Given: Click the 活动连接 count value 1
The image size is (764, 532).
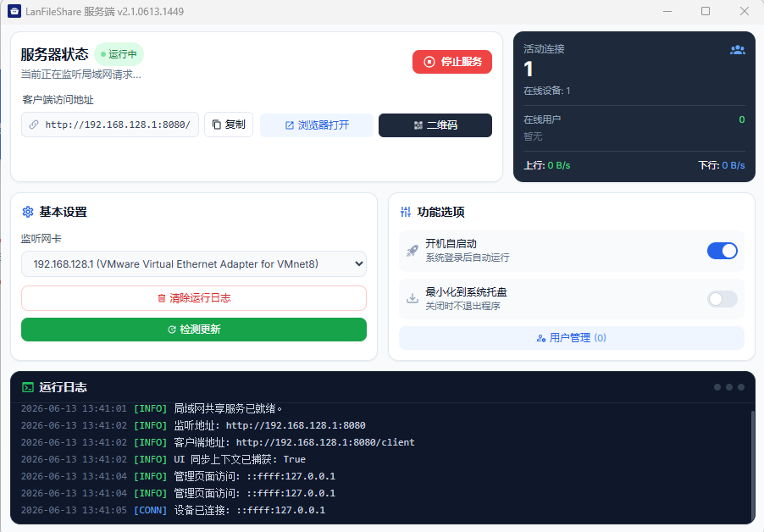Looking at the screenshot, I should [529, 69].
